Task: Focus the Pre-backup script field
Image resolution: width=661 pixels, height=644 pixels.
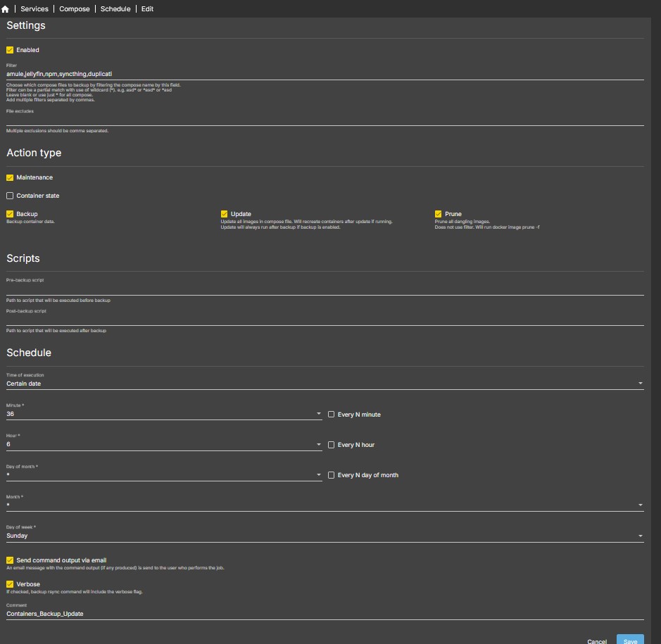Action: coord(324,289)
